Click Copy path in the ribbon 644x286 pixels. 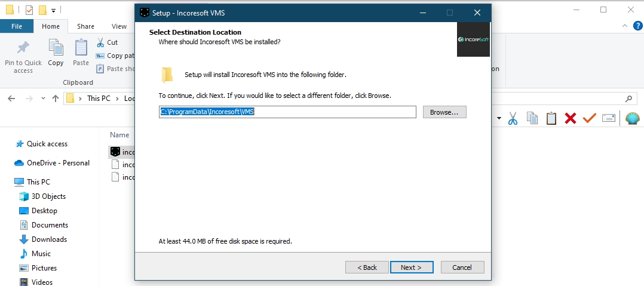click(115, 56)
